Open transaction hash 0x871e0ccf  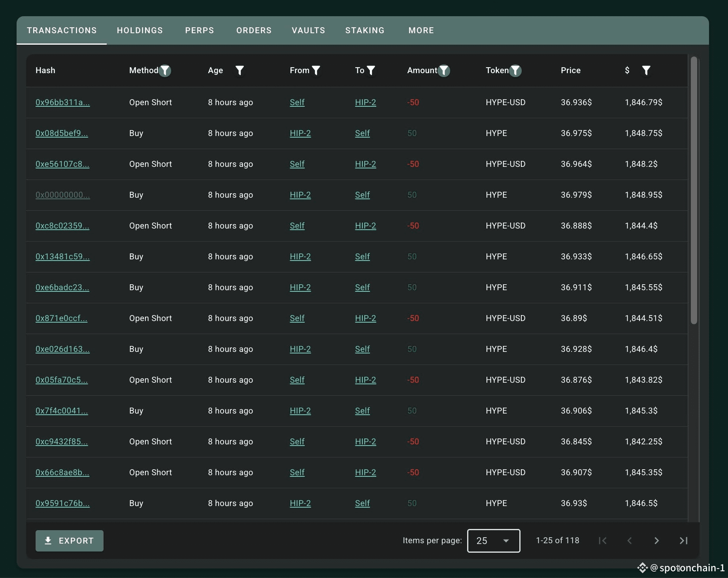pos(61,318)
